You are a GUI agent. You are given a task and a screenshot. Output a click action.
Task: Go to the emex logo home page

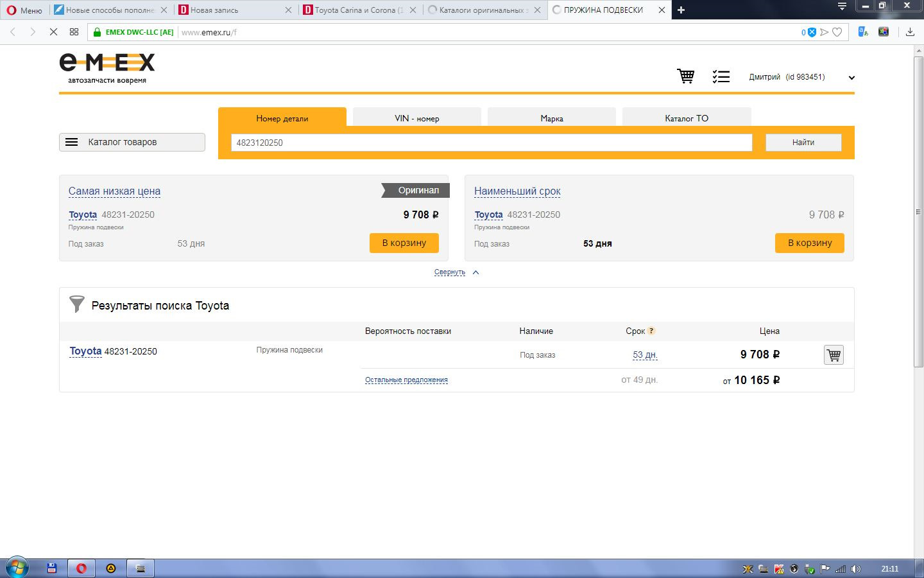107,69
